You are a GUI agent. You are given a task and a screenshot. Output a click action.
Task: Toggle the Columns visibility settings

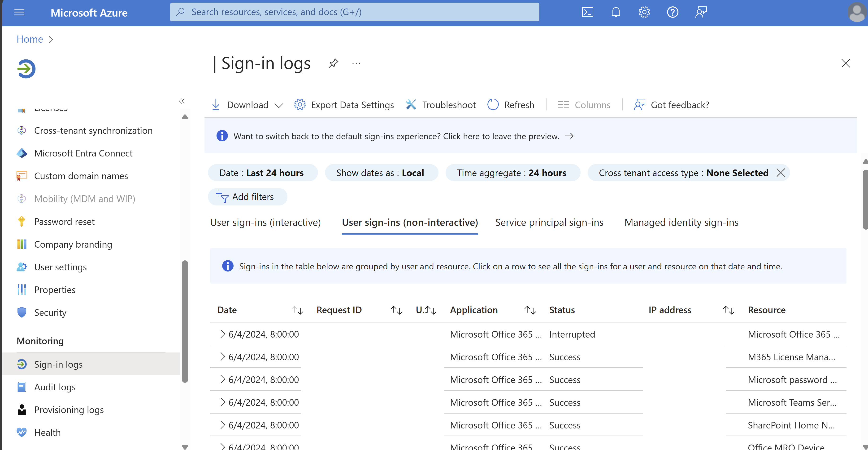click(x=584, y=104)
